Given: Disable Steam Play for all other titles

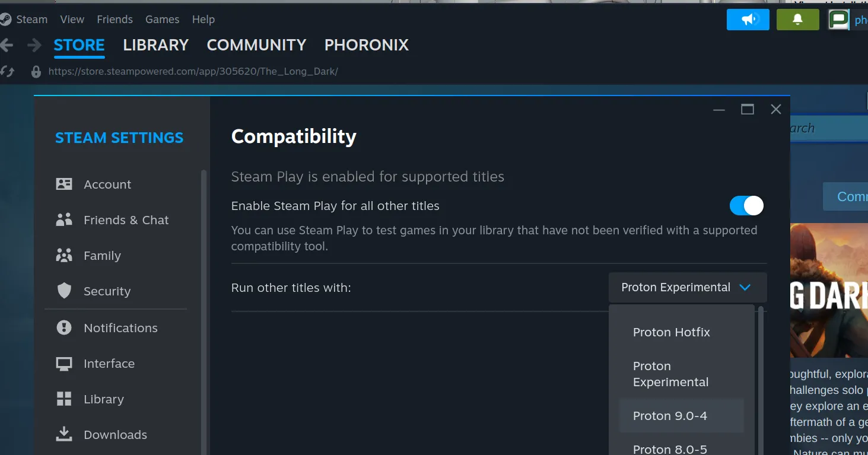Looking at the screenshot, I should pos(746,206).
